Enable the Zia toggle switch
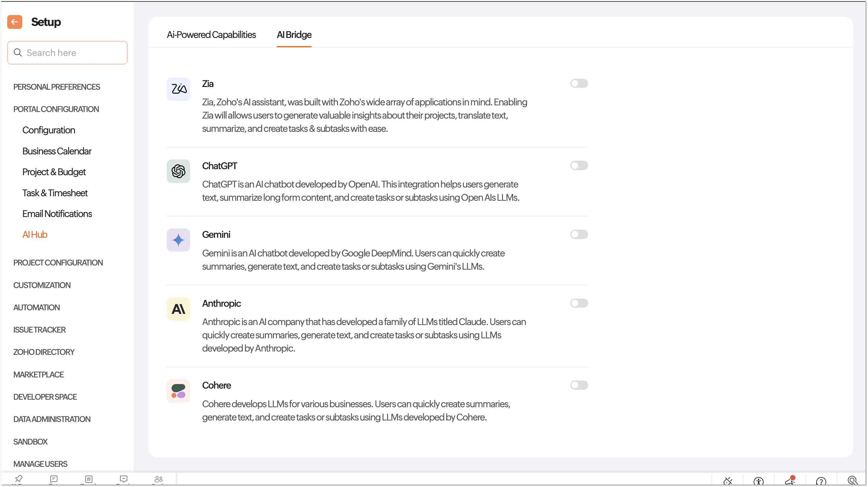The image size is (868, 487). pos(578,84)
